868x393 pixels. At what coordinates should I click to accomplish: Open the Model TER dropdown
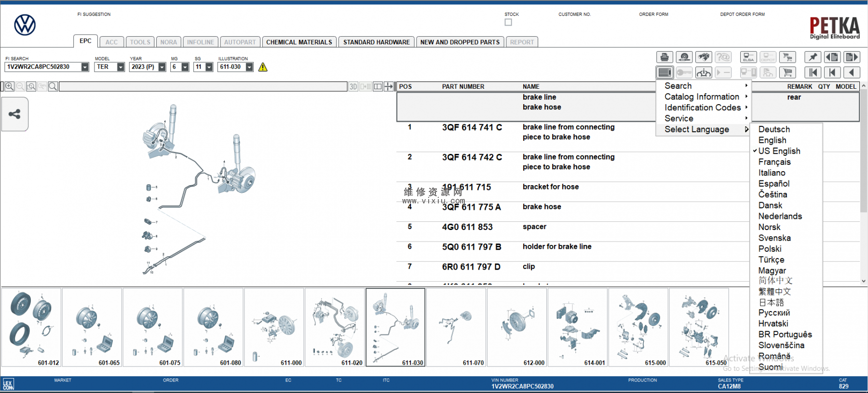121,67
